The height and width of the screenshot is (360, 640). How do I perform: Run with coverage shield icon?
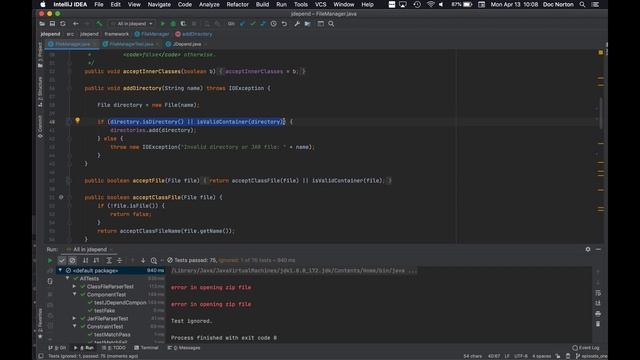pos(183,24)
